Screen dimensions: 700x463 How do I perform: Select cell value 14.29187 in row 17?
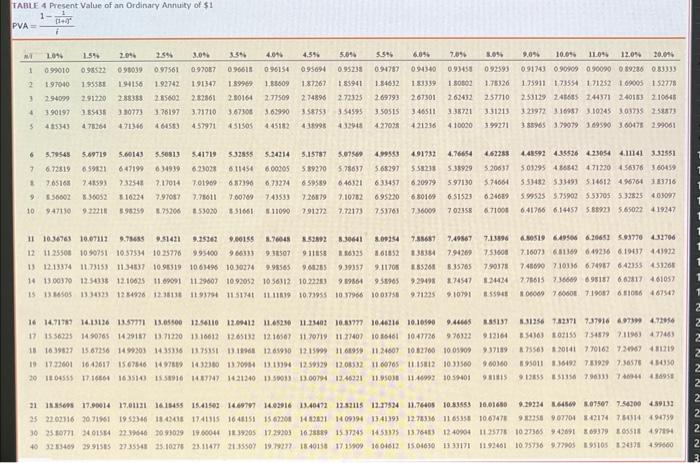point(131,336)
